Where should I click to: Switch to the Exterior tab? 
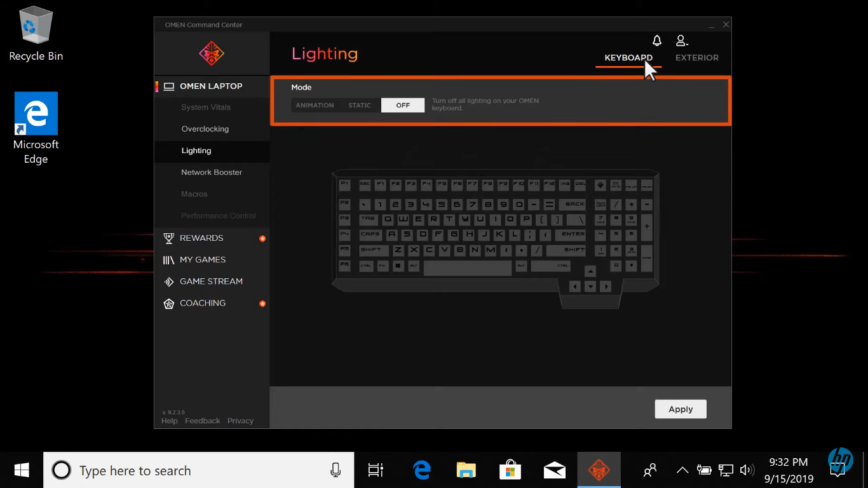(x=697, y=58)
